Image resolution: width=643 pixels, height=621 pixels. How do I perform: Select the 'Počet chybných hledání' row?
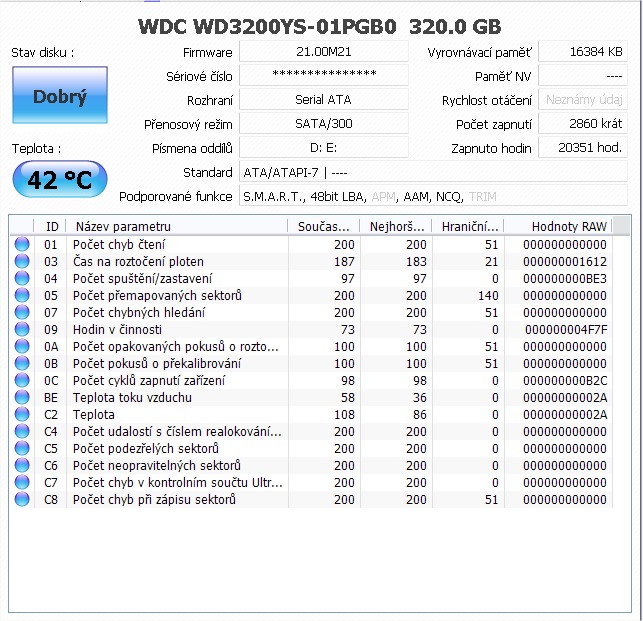311,313
